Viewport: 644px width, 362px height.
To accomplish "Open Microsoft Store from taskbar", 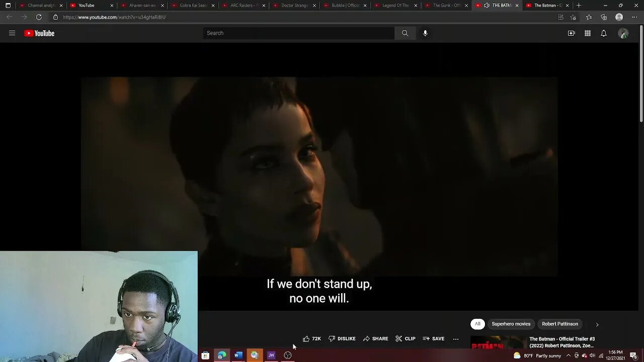I will click(x=205, y=355).
